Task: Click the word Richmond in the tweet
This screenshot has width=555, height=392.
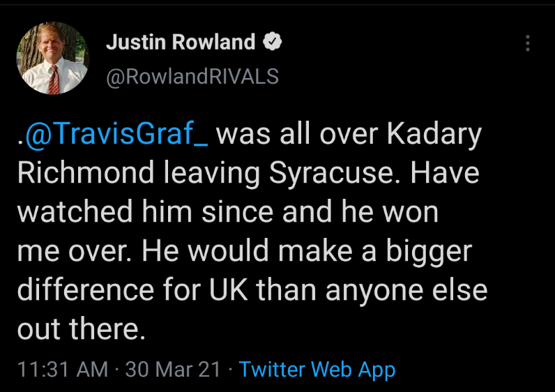Action: pos(87,173)
